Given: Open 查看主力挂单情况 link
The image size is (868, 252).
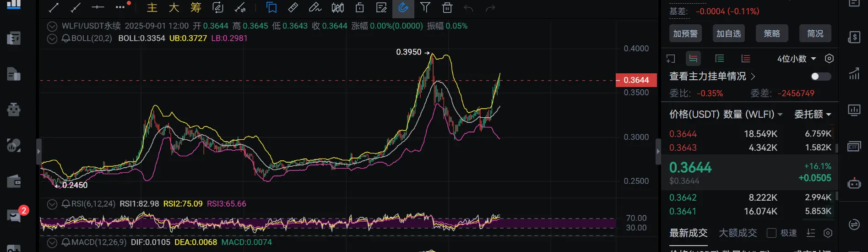Looking at the screenshot, I should click(x=712, y=77).
